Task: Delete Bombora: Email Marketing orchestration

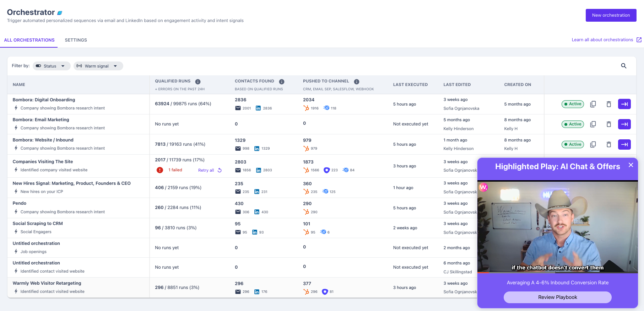Action: [x=608, y=124]
